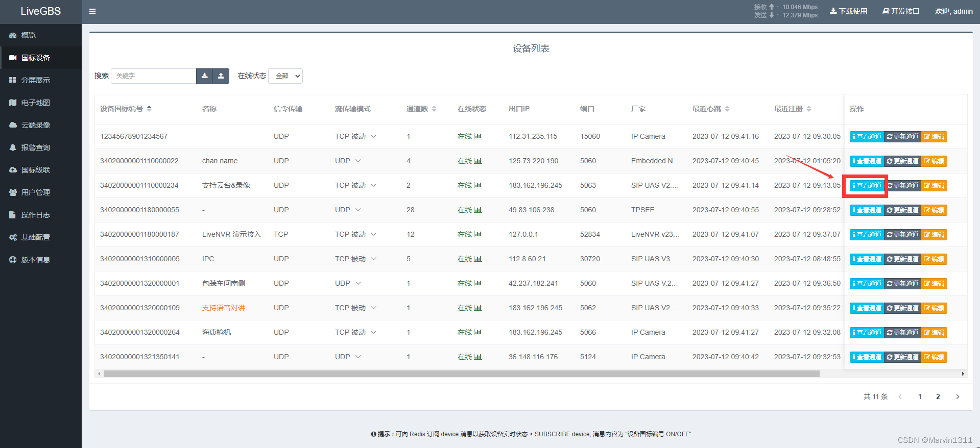Click 更新通道 for chan name device
The width and height of the screenshot is (980, 448).
click(902, 161)
